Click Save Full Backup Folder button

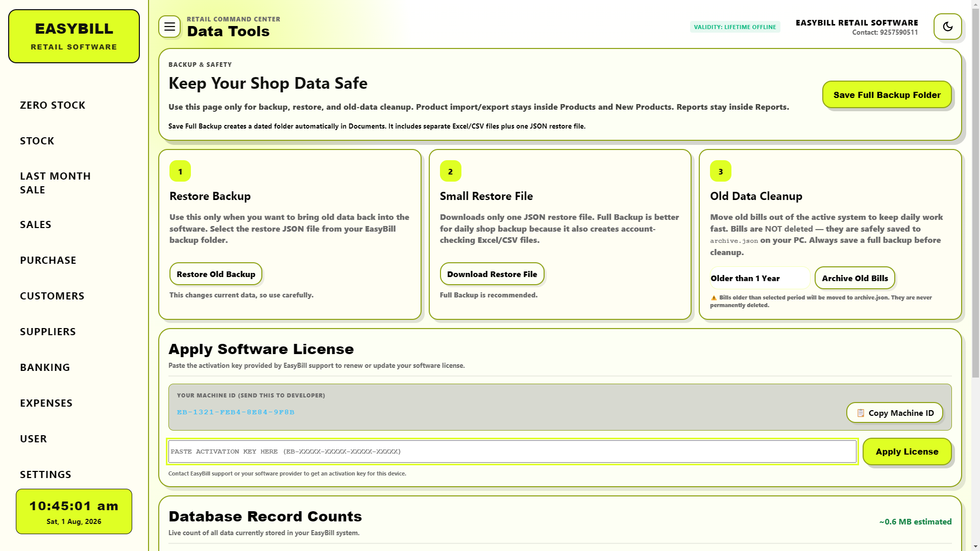tap(887, 94)
